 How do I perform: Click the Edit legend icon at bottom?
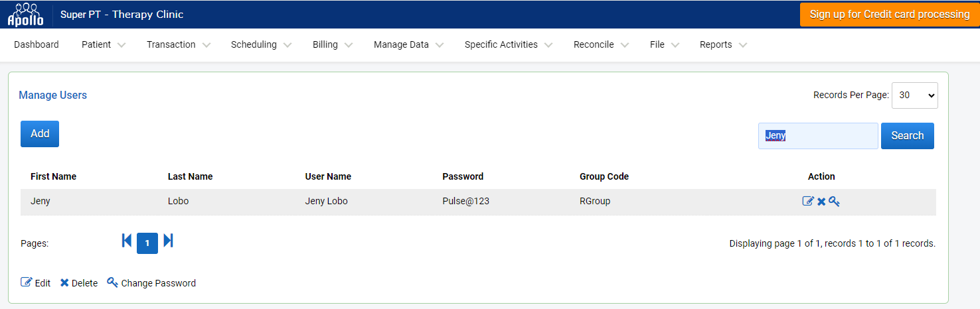(x=27, y=282)
